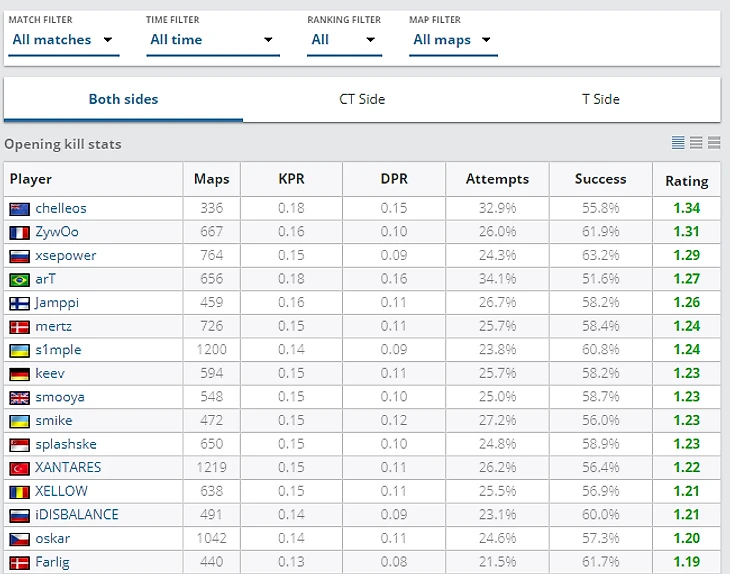Switch to the CT Side tab
Viewport: 730px width, 574px height.
362,99
